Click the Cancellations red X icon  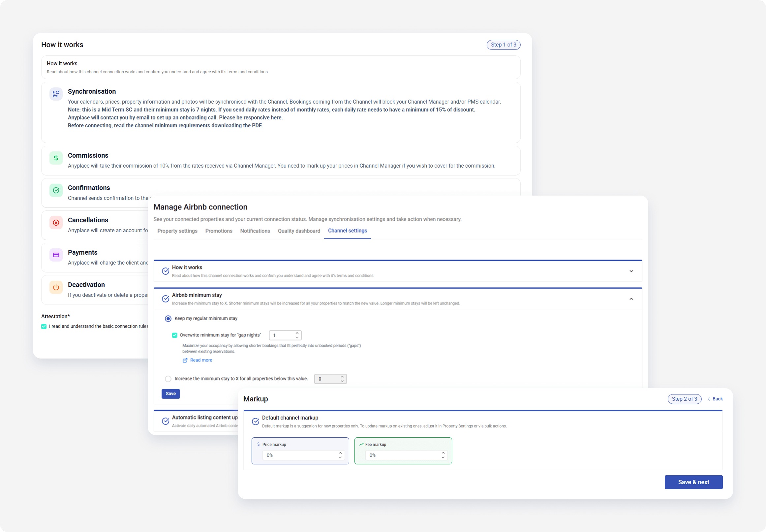pyautogui.click(x=56, y=223)
